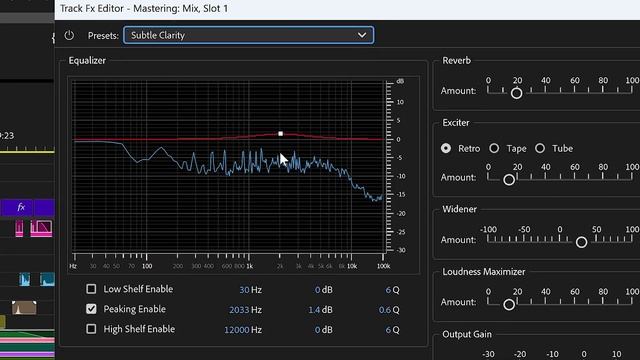Click the Track Fx Editor title bar
This screenshot has width=640, height=360.
coord(347,9)
